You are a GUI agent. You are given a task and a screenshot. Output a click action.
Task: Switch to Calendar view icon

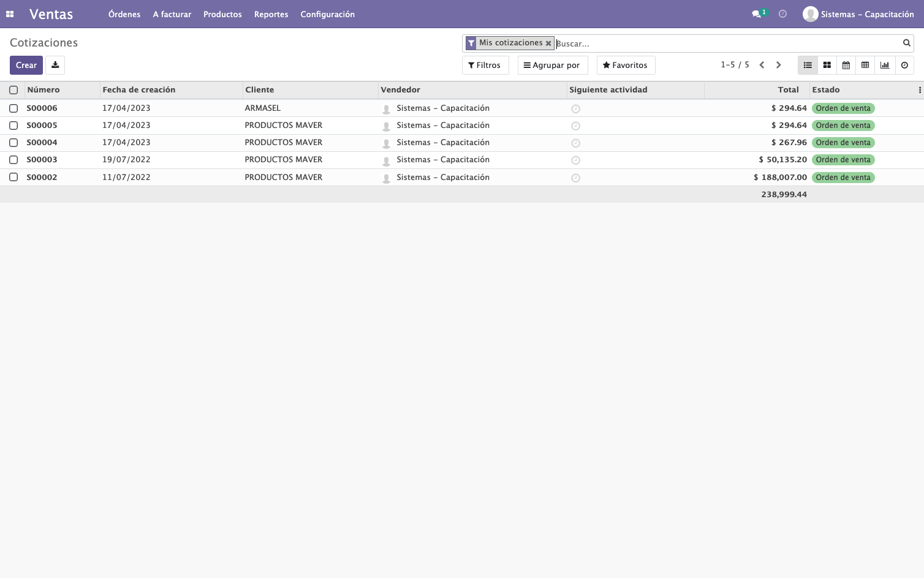coord(846,65)
